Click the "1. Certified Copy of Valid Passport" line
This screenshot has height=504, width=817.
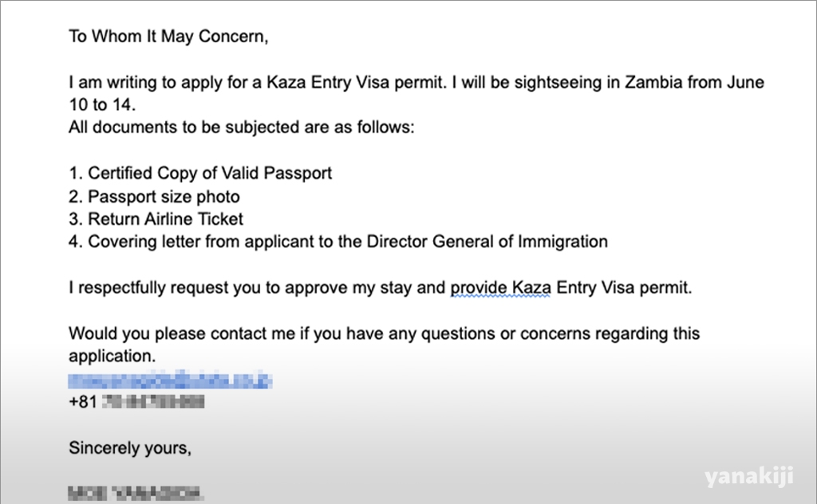pos(200,173)
